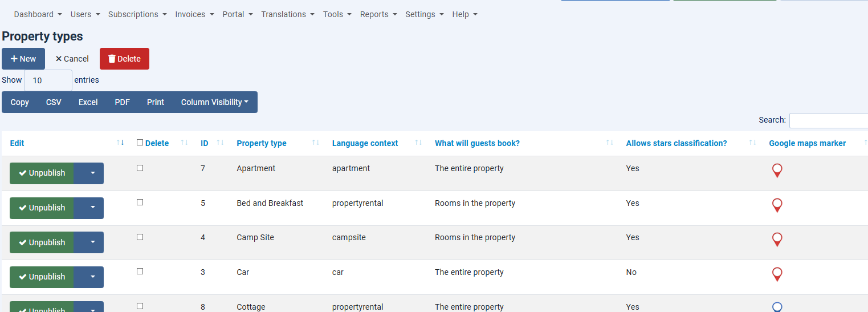Check the select-all Delete header checkbox
Image resolution: width=868 pixels, height=312 pixels.
point(140,143)
